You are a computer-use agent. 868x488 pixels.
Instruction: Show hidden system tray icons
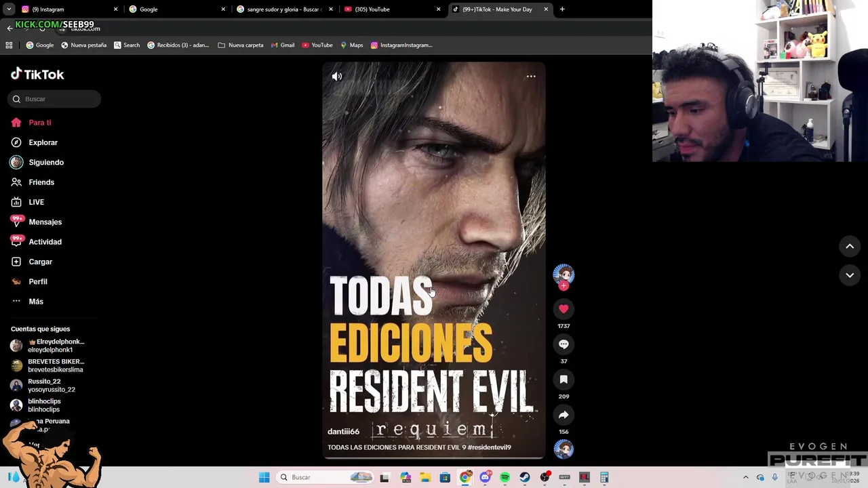pyautogui.click(x=745, y=477)
